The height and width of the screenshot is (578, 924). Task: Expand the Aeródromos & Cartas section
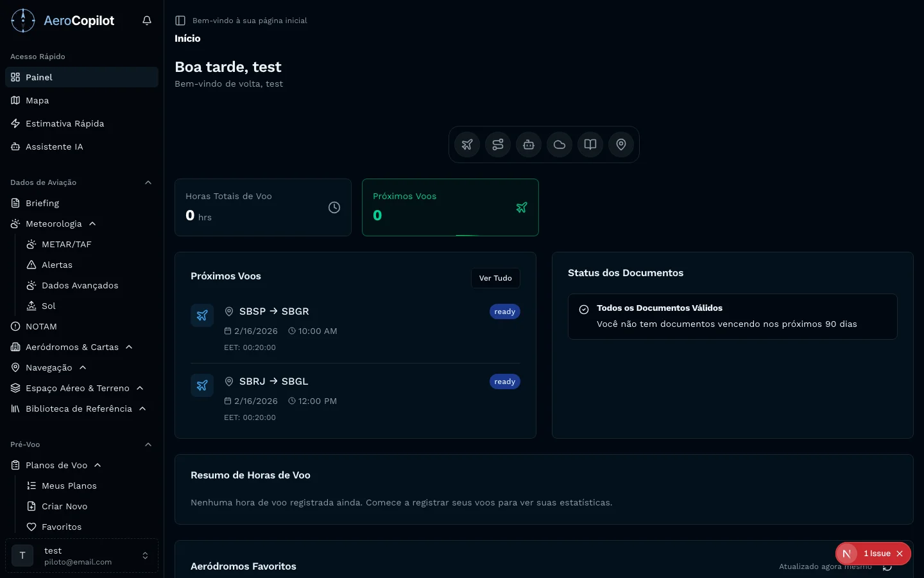(128, 347)
